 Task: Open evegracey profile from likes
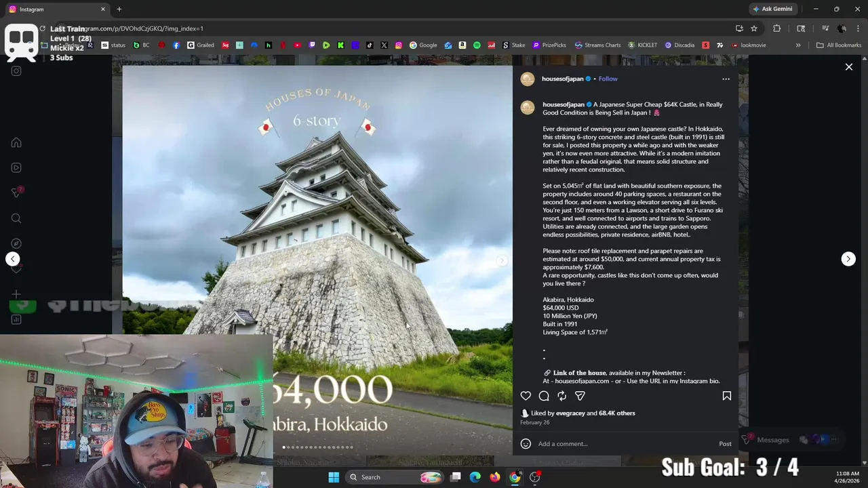[x=570, y=413]
